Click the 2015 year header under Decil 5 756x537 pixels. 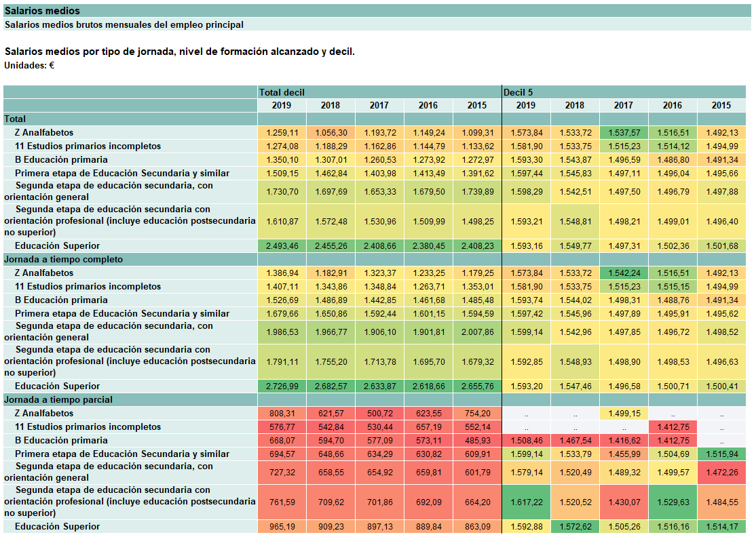click(721, 106)
